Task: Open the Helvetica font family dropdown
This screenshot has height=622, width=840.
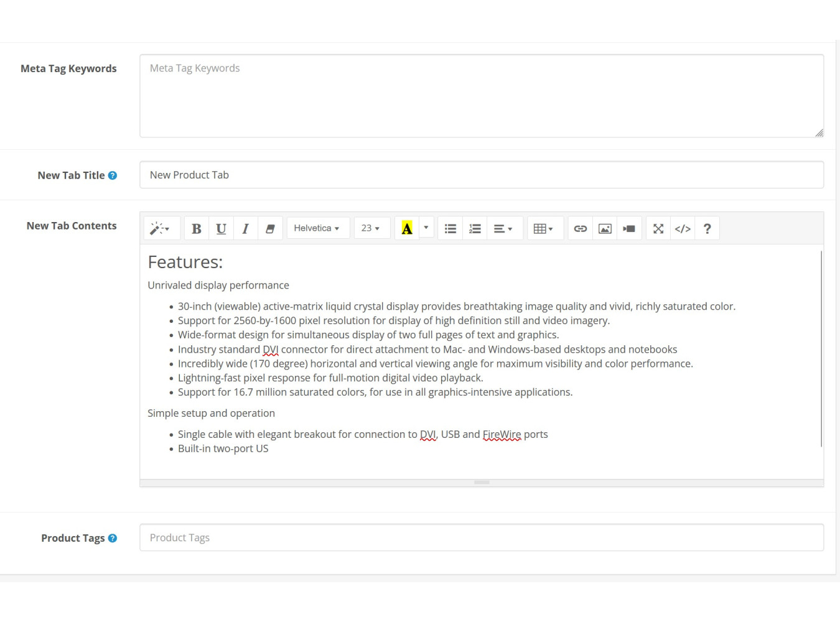Action: 317,228
